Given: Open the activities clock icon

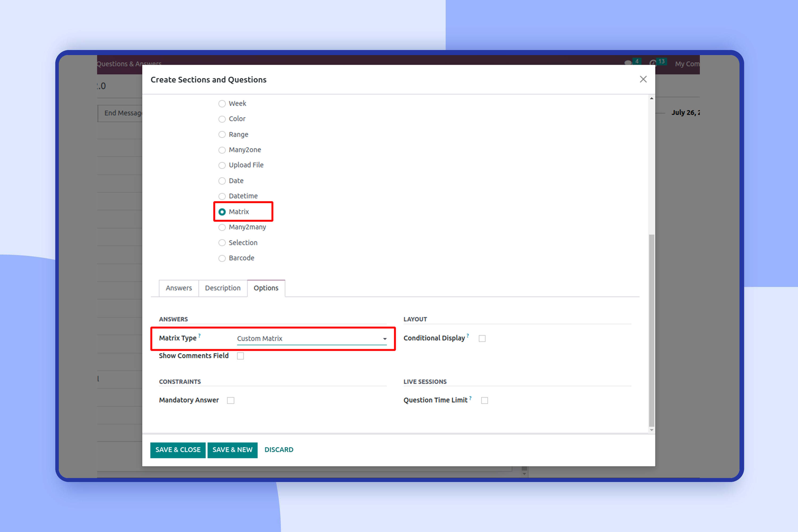Looking at the screenshot, I should [x=653, y=63].
